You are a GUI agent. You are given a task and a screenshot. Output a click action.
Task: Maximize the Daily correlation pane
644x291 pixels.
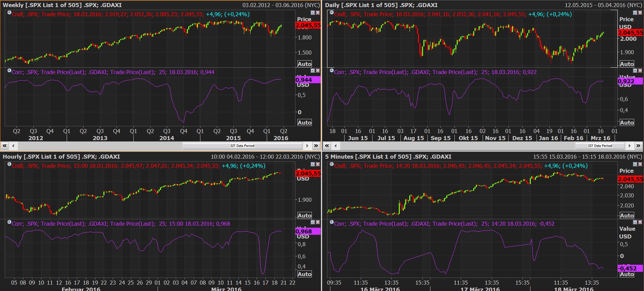coord(635,71)
